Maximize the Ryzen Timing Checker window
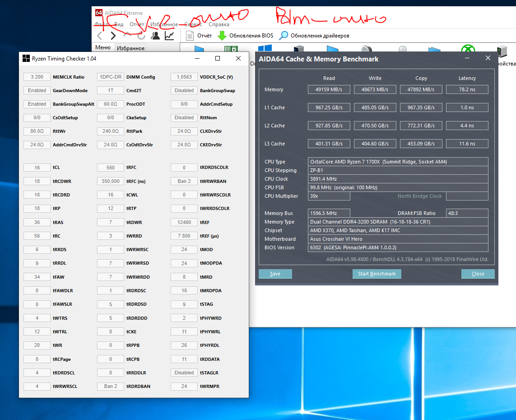 click(x=218, y=58)
